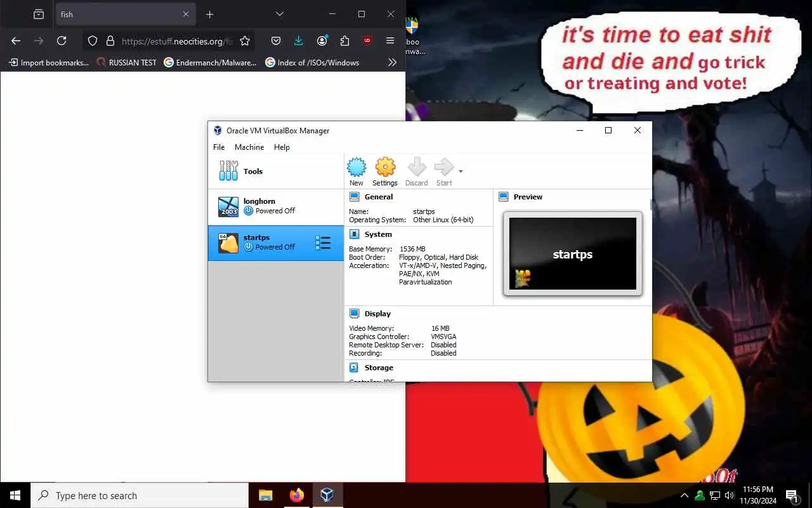
Task: Click the startps preview thumbnail
Action: coord(573,254)
